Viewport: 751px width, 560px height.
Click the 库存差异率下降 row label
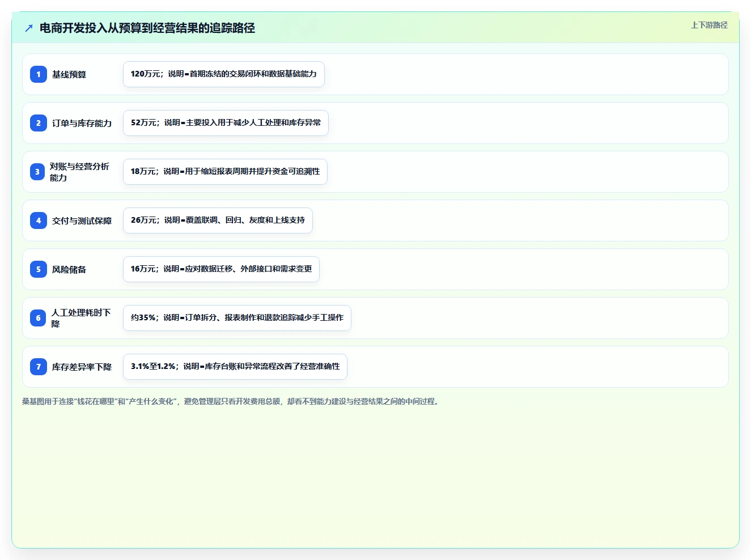[82, 367]
